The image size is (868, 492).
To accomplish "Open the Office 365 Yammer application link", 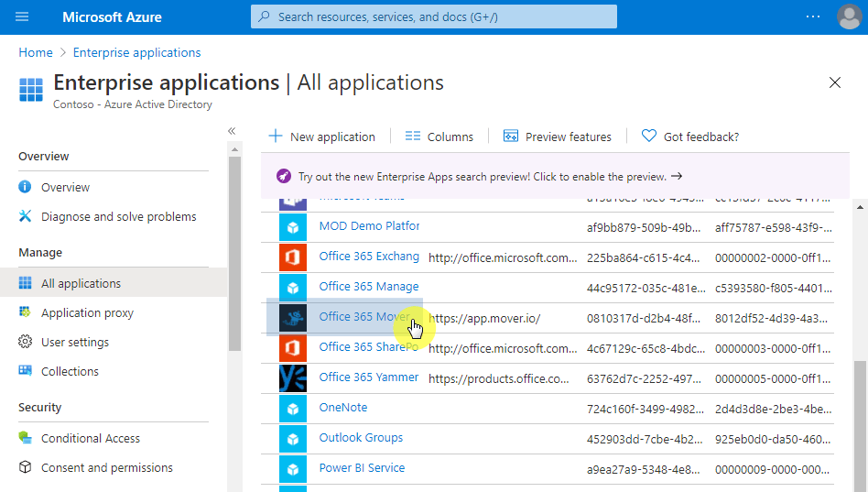I will coord(369,377).
